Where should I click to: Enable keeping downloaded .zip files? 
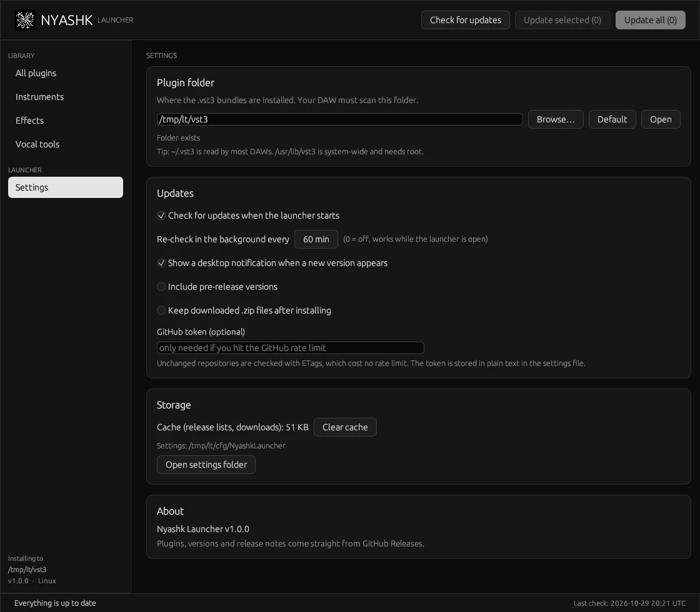click(x=244, y=310)
